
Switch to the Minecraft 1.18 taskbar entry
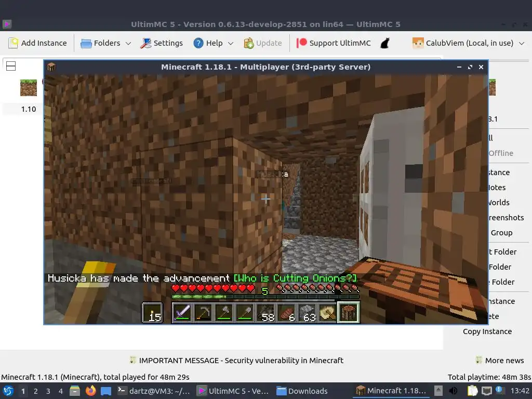click(x=391, y=391)
